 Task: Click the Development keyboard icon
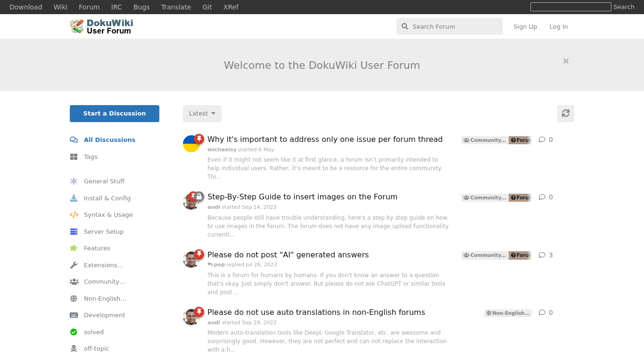[x=74, y=315]
